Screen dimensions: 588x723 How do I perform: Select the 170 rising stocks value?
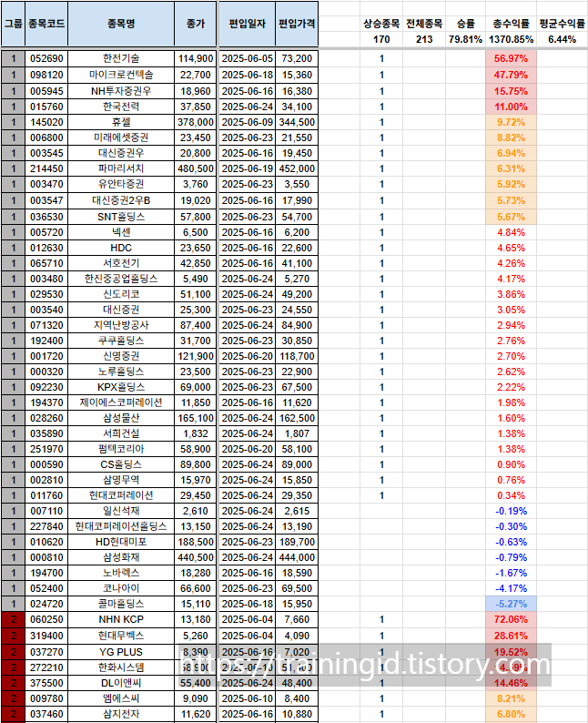(381, 39)
